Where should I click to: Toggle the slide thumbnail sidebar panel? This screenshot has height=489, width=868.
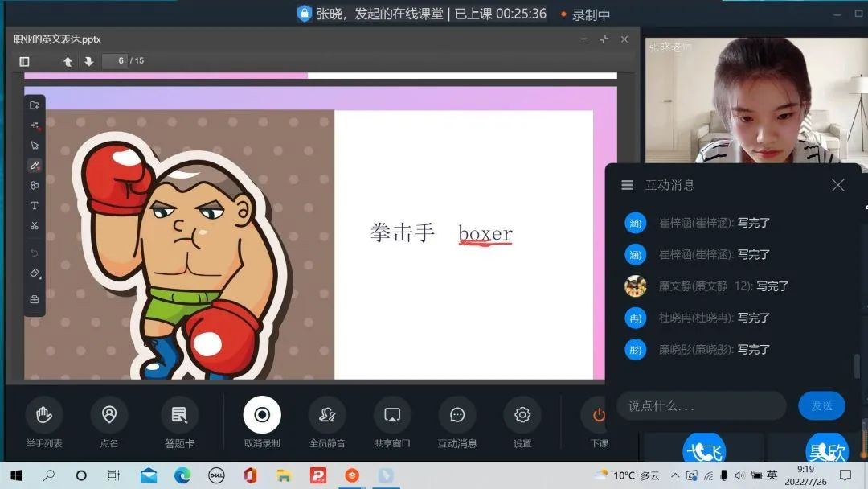tap(24, 61)
